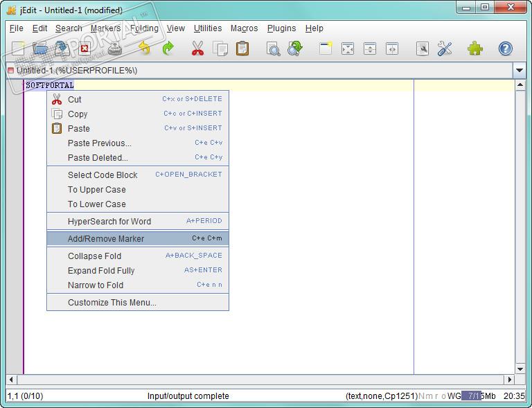Image resolution: width=532 pixels, height=408 pixels.
Task: Click the 20:35 clock in status bar
Action: [514, 396]
